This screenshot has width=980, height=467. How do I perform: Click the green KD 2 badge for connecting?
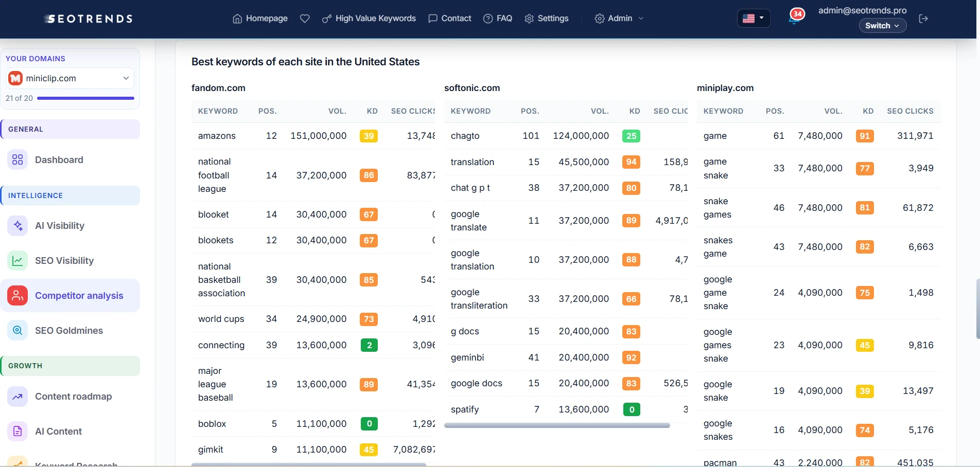point(369,345)
